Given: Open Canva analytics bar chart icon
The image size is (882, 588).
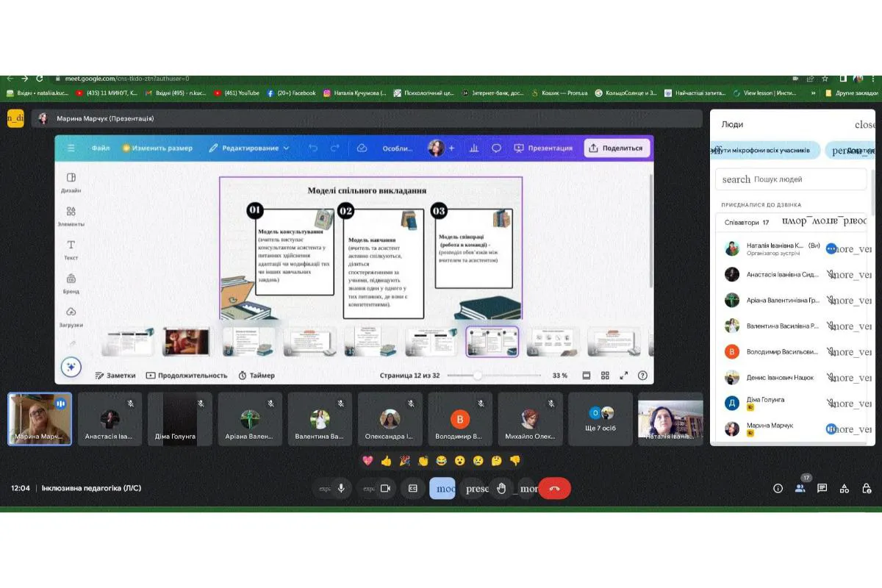Looking at the screenshot, I should coord(474,148).
